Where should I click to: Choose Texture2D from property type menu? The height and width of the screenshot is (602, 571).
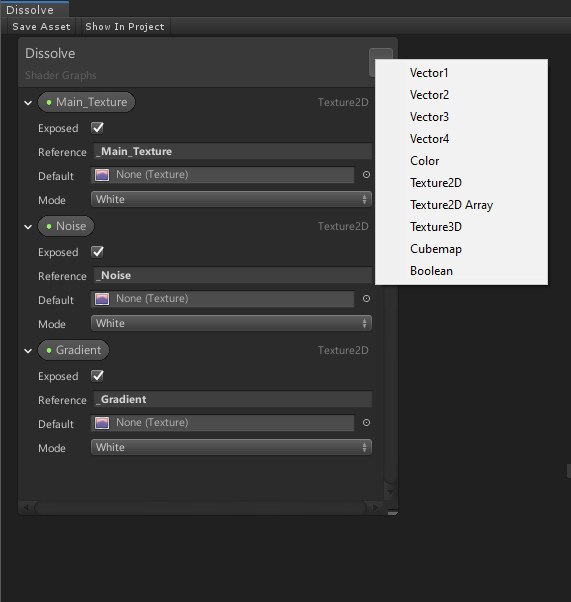[461, 183]
